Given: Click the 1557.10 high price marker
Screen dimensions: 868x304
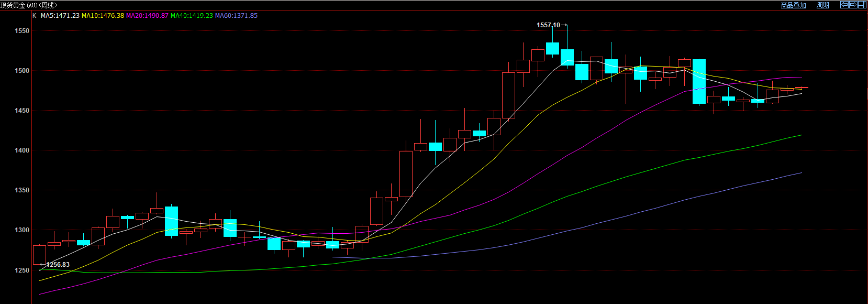Looking at the screenshot, I should pos(548,25).
